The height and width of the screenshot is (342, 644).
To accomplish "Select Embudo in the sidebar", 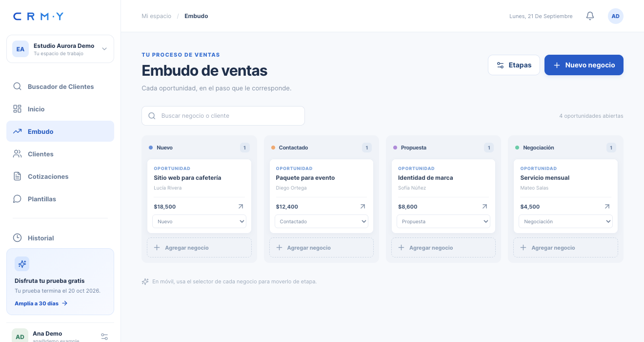I will pyautogui.click(x=60, y=131).
